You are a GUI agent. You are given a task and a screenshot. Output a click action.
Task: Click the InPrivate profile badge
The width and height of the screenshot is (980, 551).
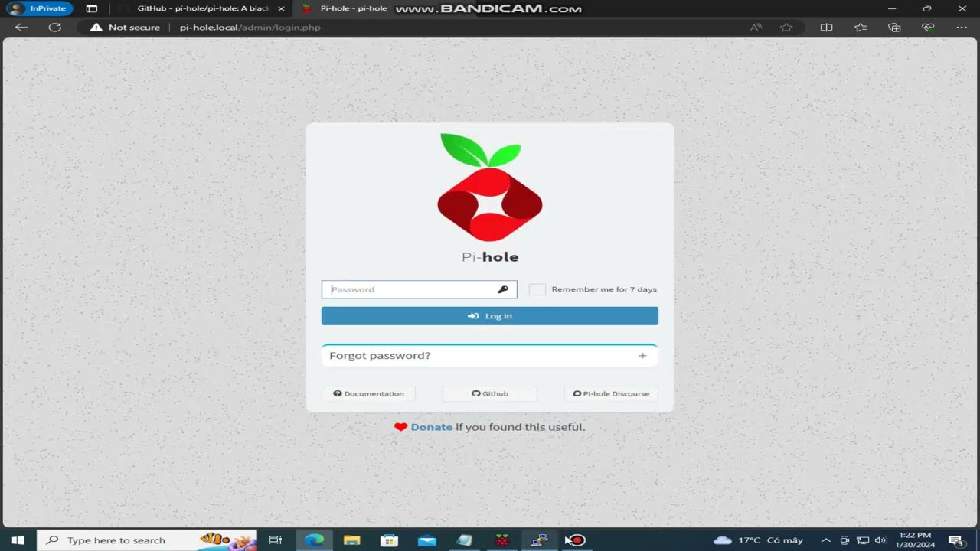(38, 9)
